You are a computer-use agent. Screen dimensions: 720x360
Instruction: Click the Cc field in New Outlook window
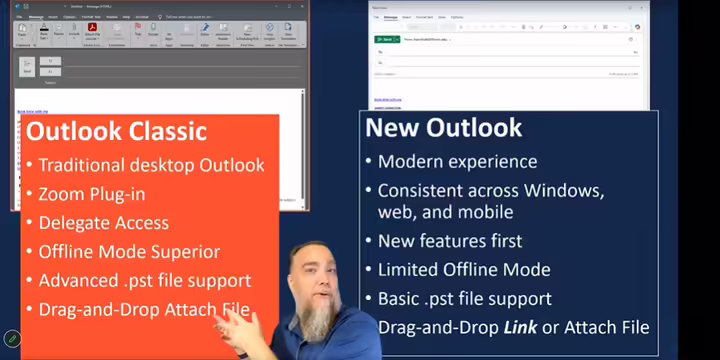click(507, 62)
